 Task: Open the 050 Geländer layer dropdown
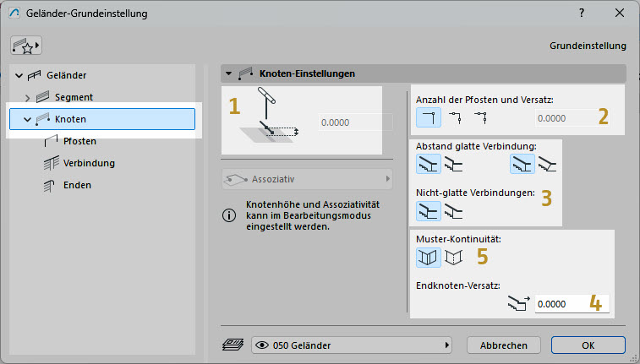point(354,345)
